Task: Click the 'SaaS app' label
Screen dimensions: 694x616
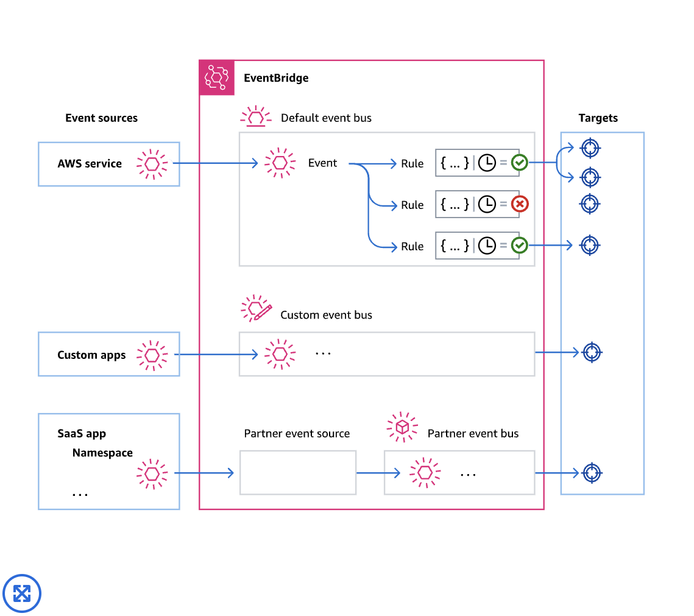Action: click(82, 434)
